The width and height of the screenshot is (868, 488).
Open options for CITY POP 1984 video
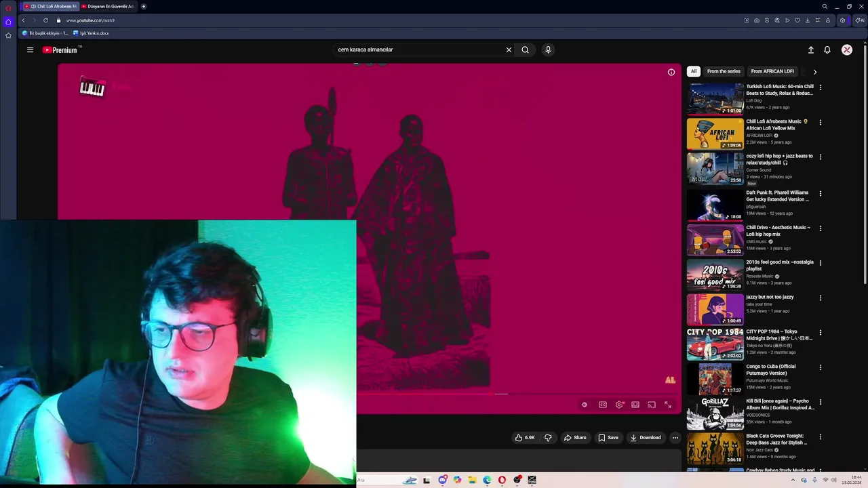point(821,333)
